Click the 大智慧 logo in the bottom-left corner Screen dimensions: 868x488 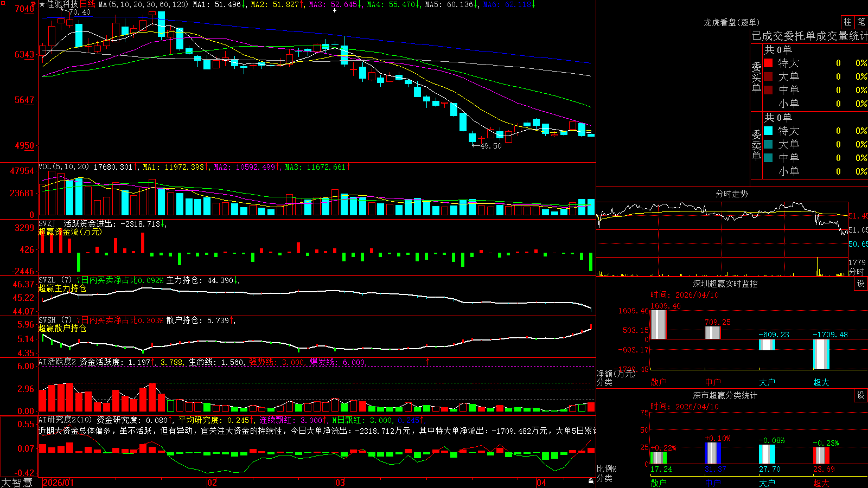[17, 483]
